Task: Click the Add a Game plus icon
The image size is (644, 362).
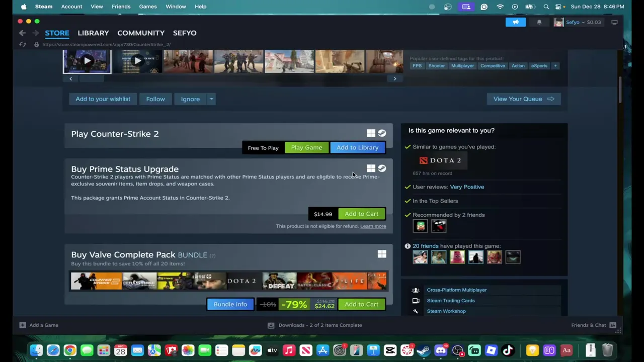Action: [23, 325]
